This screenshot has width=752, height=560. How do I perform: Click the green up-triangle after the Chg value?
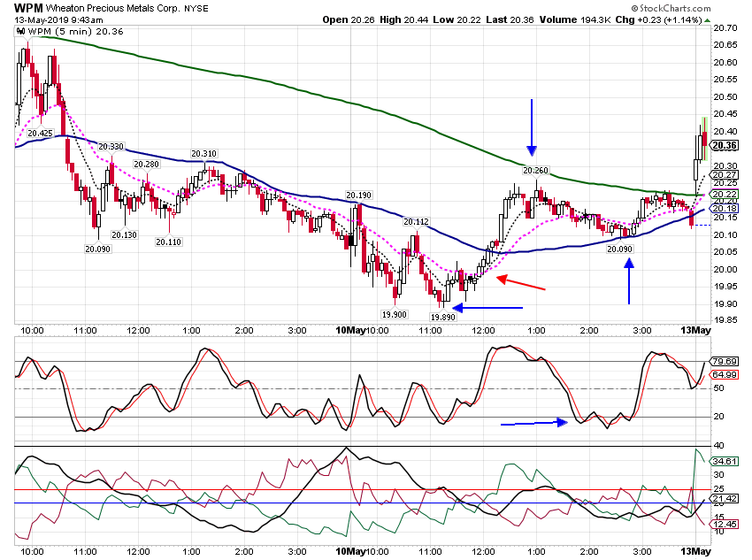708,20
